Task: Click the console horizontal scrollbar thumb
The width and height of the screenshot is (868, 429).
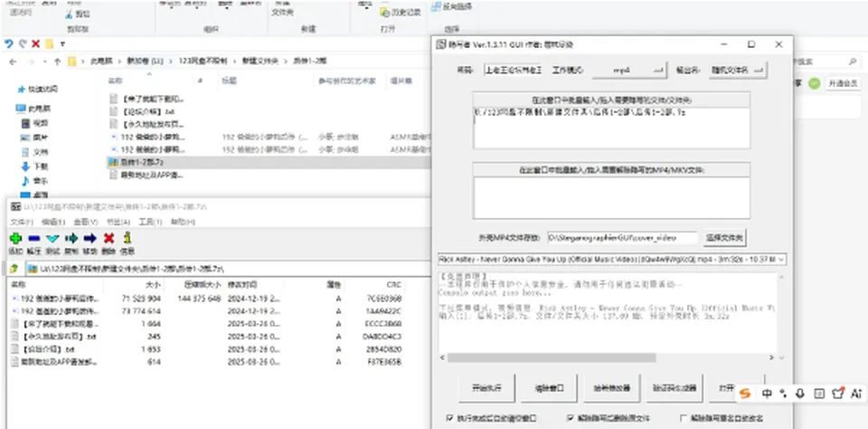Action: tap(552, 358)
